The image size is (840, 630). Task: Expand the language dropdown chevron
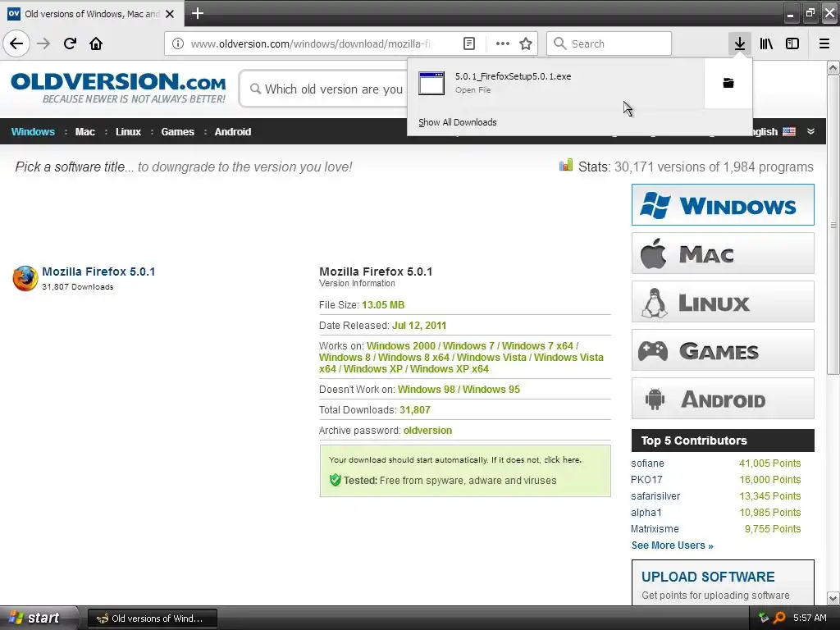pyautogui.click(x=810, y=131)
